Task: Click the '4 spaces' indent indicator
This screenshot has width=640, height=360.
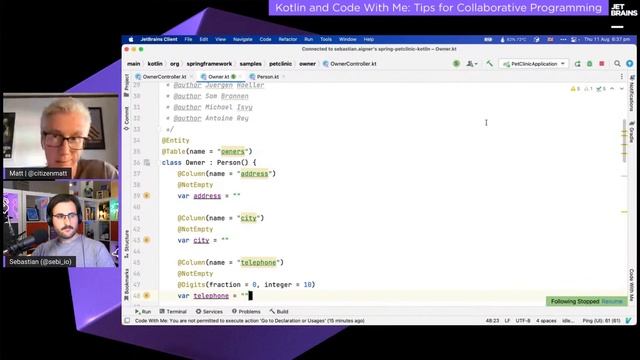Action: (x=546, y=321)
